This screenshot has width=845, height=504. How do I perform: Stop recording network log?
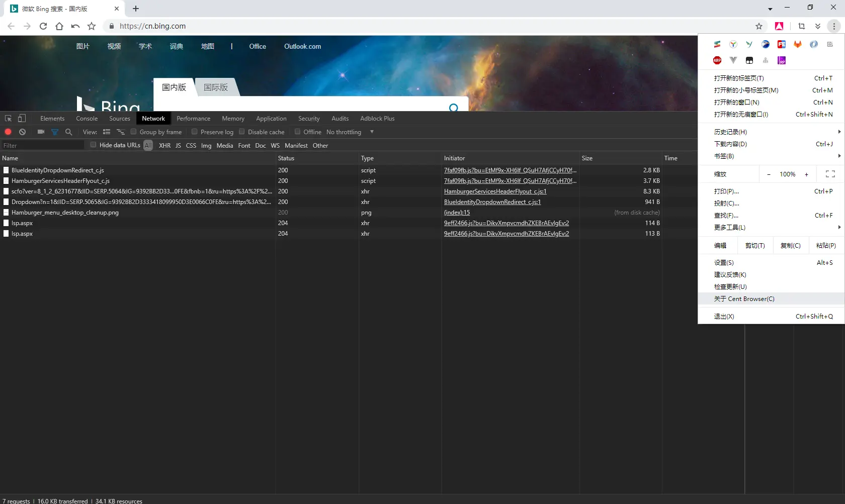pos(8,132)
